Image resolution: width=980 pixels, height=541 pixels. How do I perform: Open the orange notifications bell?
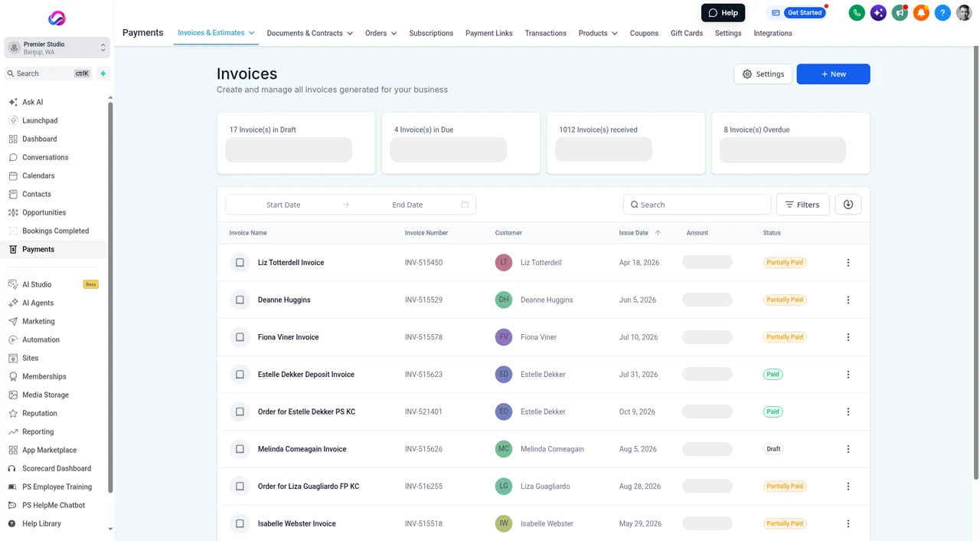click(x=921, y=13)
